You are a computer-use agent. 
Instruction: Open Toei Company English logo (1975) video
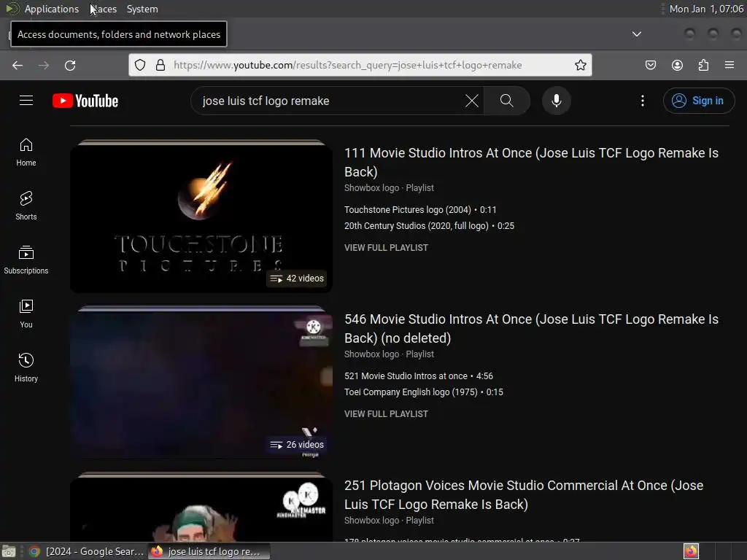coord(424,392)
